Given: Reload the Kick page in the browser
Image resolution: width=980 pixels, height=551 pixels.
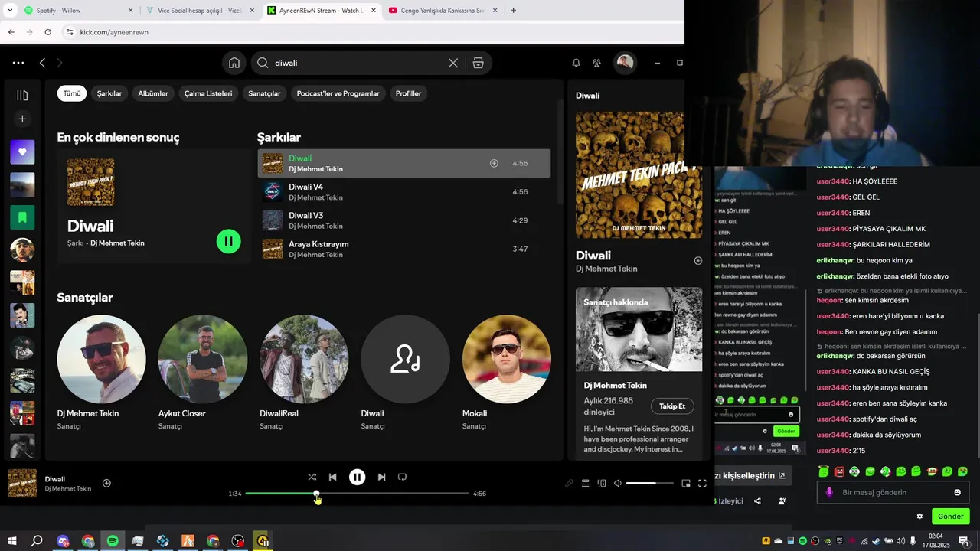Looking at the screenshot, I should tap(48, 32).
